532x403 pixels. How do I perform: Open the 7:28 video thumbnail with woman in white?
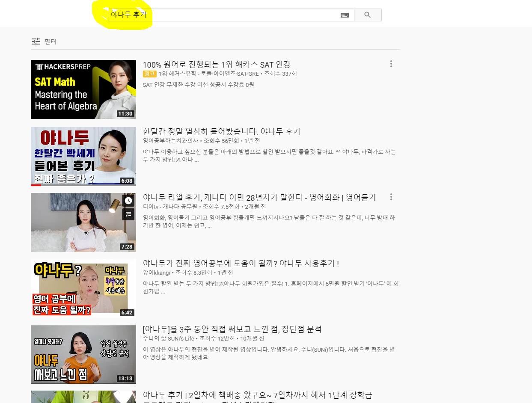[83, 222]
